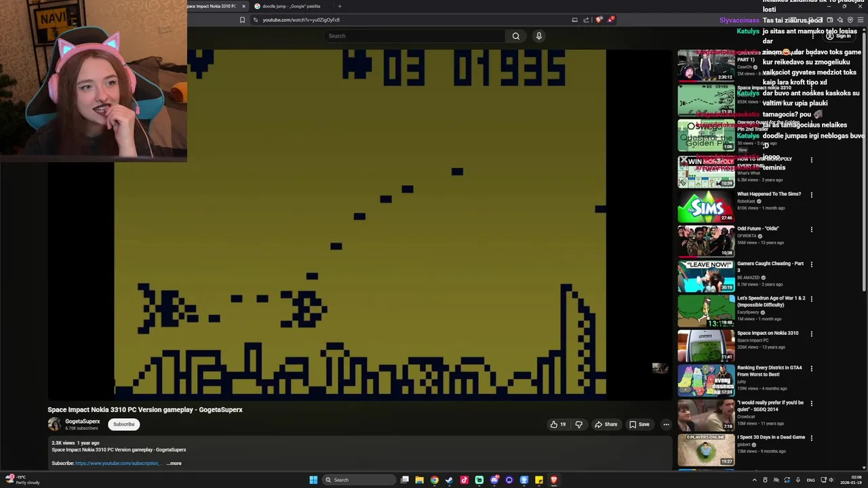Click the YouTube search magnifier button

click(516, 36)
